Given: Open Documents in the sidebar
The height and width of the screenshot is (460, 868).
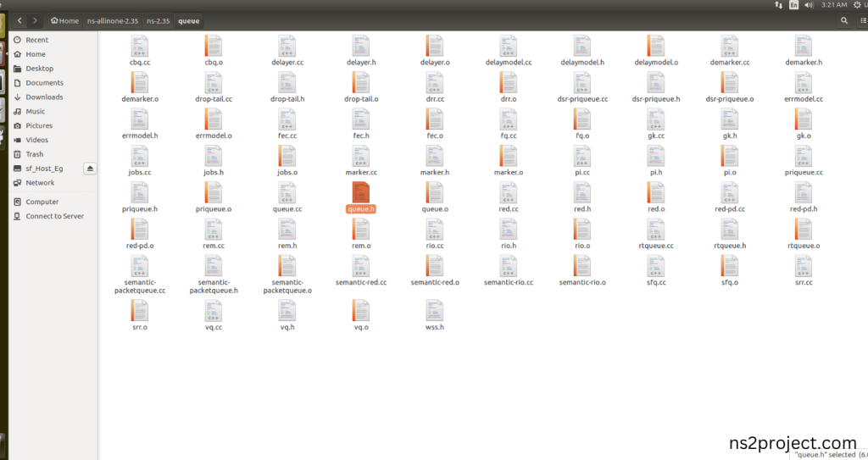Looking at the screenshot, I should (x=44, y=83).
